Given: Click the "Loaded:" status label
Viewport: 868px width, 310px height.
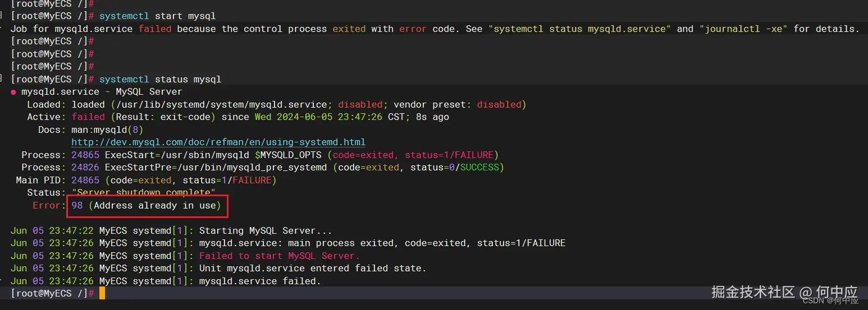Looking at the screenshot, I should [47, 104].
